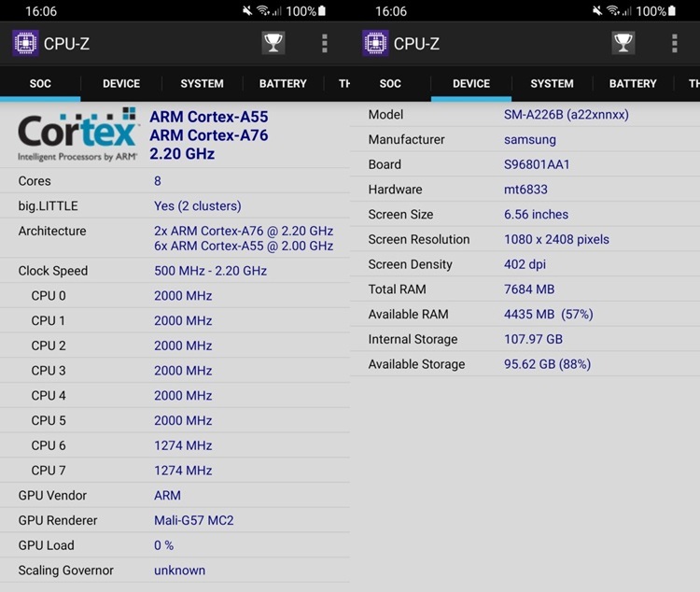Viewport: 700px width, 592px height.
Task: Tap GPU Vendor value 'ARM'
Action: click(x=167, y=496)
